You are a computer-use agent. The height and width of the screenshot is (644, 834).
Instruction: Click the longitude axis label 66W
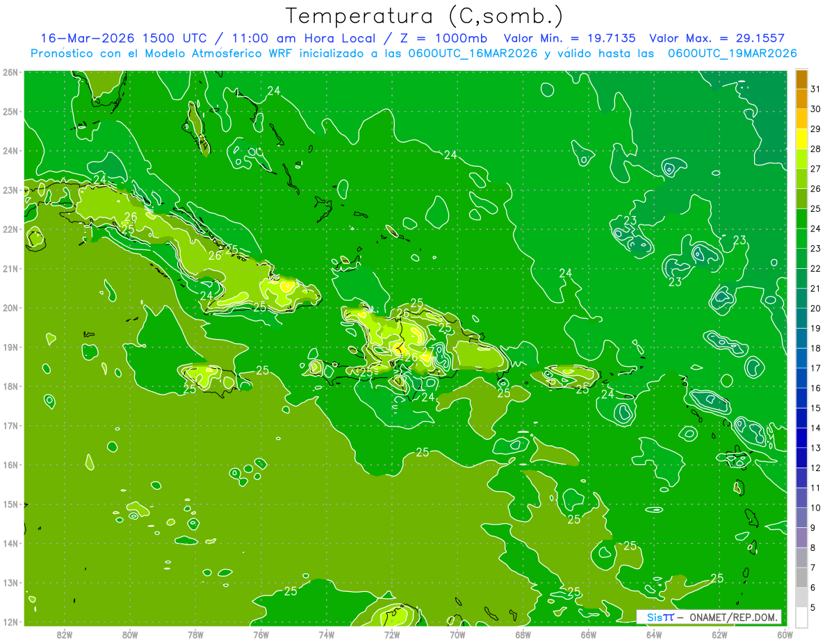pyautogui.click(x=588, y=634)
